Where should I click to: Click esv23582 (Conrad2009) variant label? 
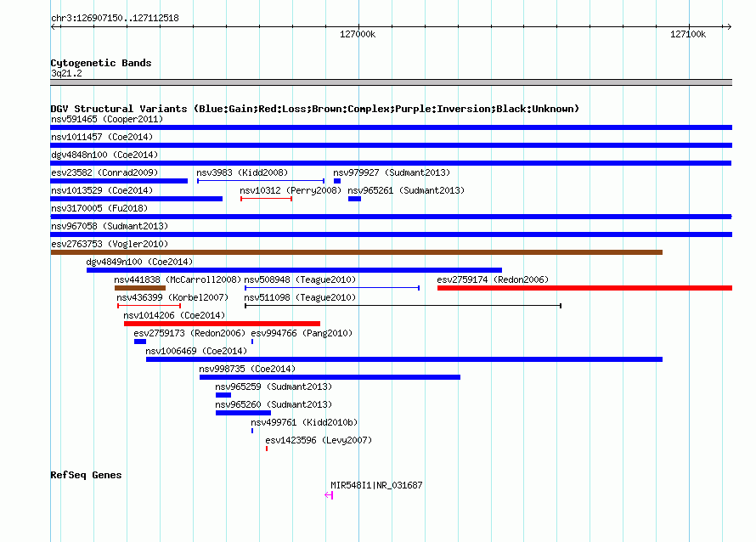point(104,172)
